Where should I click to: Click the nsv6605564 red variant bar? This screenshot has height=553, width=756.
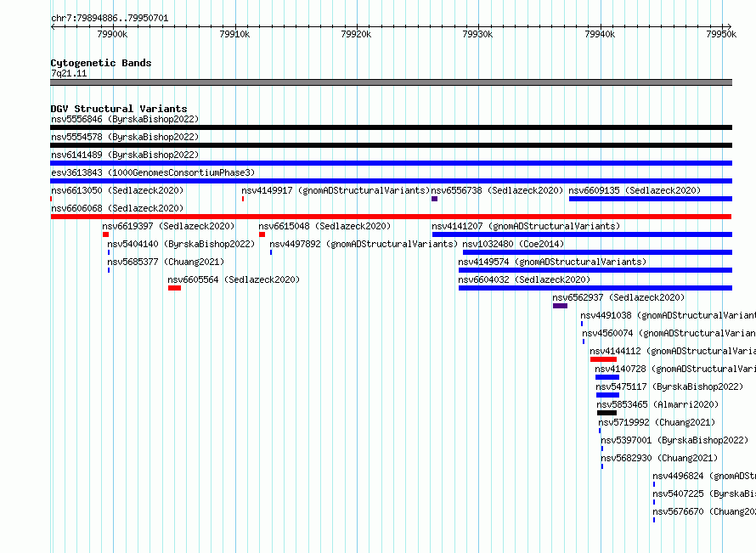pyautogui.click(x=174, y=288)
